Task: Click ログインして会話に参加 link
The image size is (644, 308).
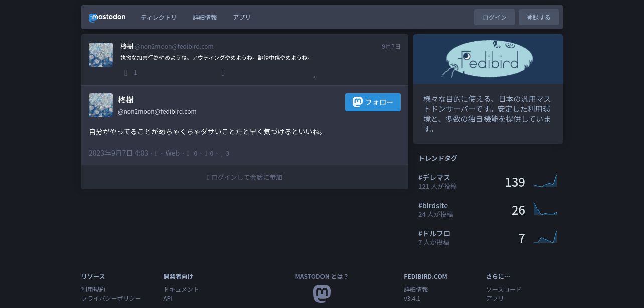Action: (245, 177)
